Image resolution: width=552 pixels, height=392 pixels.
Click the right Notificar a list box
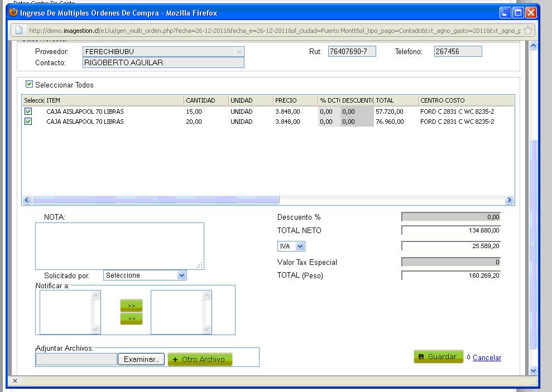pos(181,312)
